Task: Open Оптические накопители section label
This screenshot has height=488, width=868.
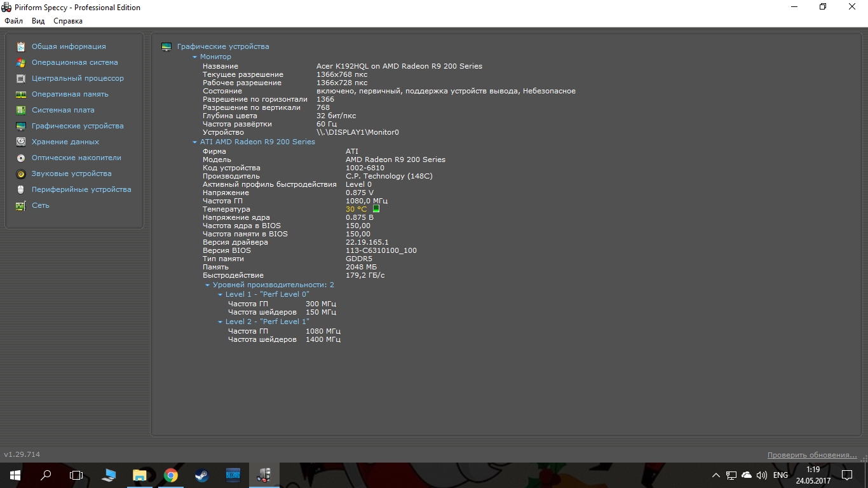Action: click(76, 158)
